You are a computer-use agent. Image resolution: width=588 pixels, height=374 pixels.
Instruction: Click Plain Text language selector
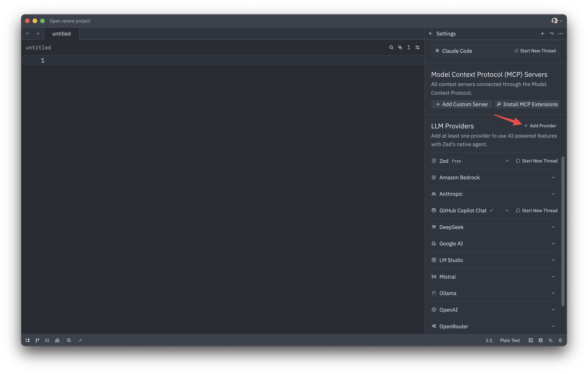510,340
